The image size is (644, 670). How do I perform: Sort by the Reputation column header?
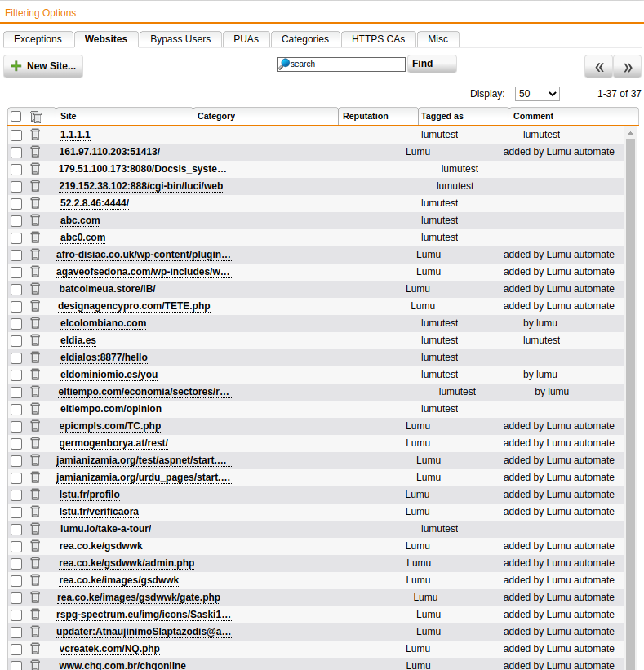point(377,117)
